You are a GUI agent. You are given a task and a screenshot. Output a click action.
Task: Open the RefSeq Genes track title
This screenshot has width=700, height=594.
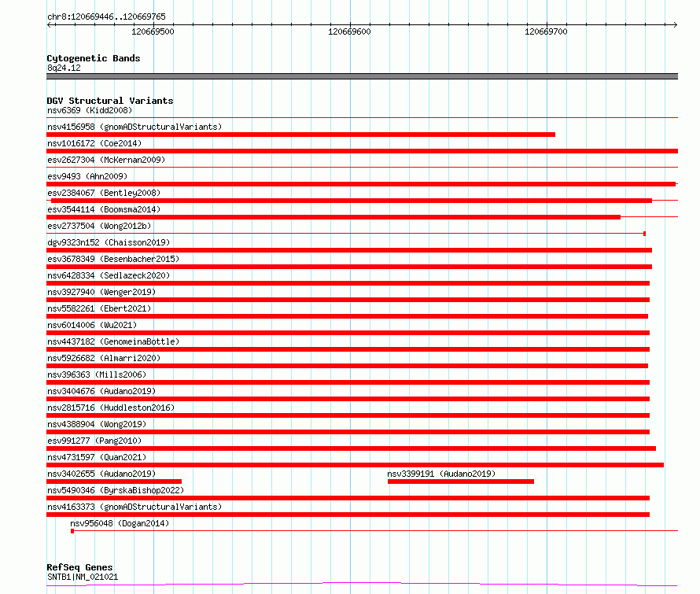point(79,567)
